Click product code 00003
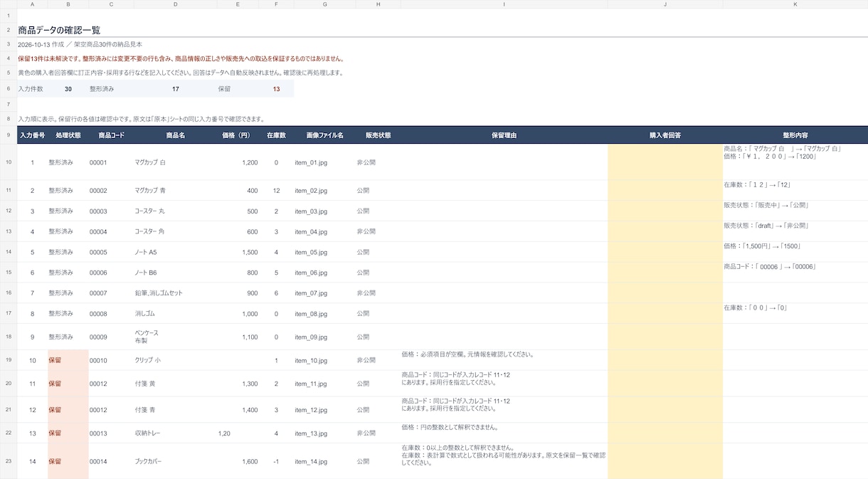Viewport: 868px width, 479px height. pos(98,211)
